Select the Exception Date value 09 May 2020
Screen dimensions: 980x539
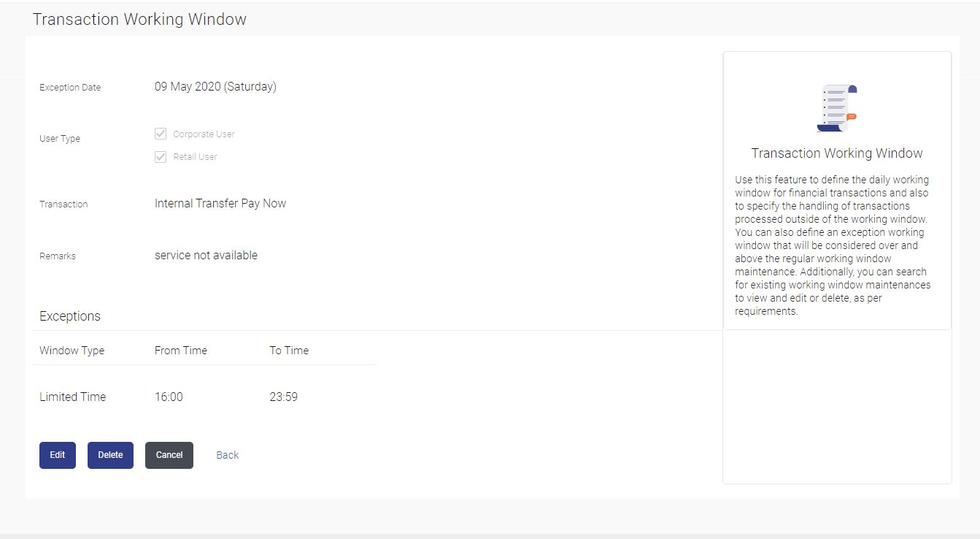215,86
